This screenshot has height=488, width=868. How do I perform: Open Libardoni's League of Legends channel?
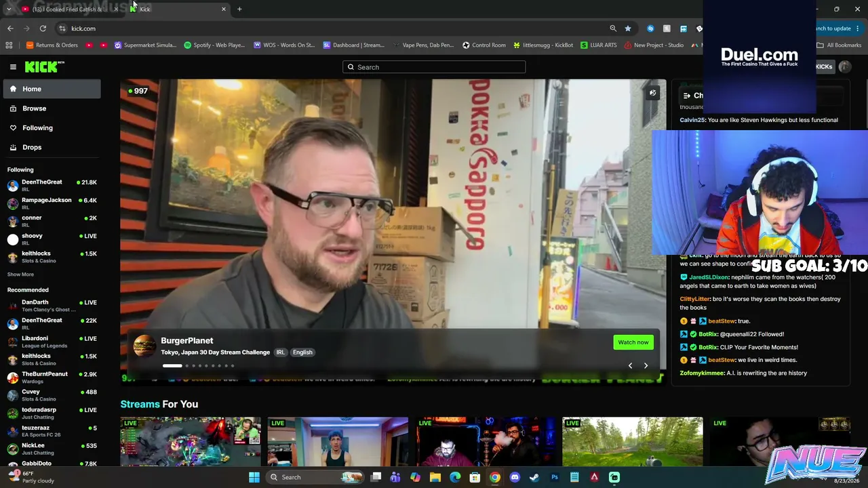(x=52, y=342)
